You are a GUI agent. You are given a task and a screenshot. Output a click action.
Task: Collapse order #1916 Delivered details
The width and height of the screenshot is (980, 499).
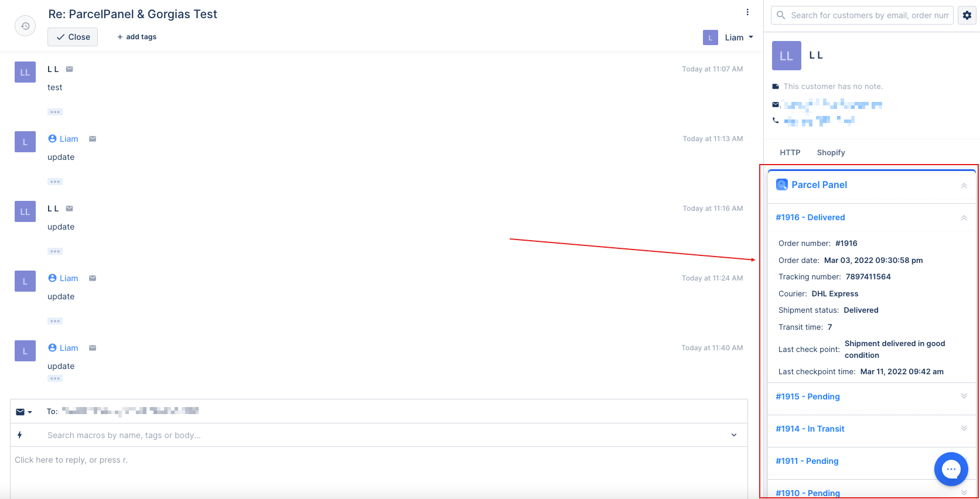[964, 218]
